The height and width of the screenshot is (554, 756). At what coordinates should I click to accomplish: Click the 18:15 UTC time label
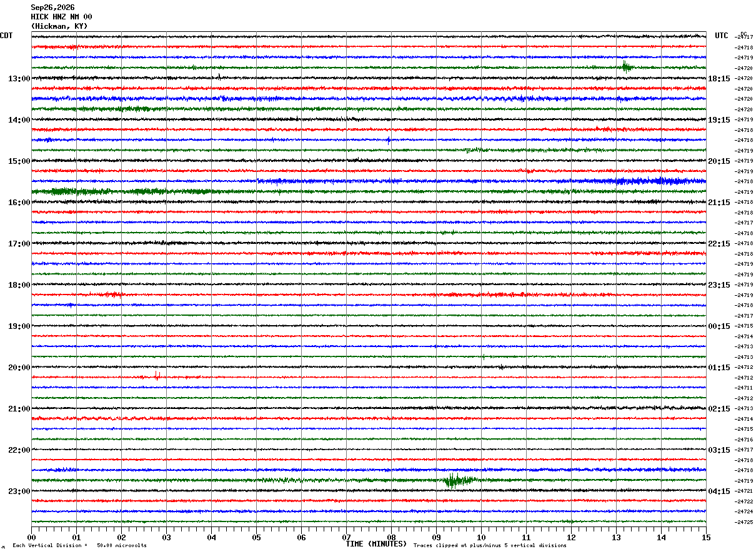719,79
